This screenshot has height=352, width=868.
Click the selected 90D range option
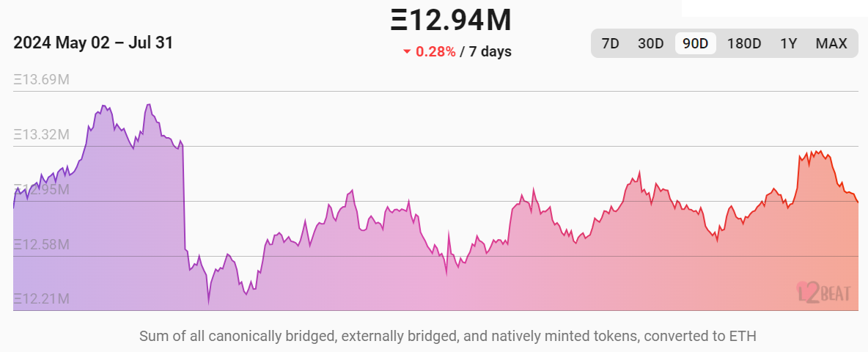[695, 43]
